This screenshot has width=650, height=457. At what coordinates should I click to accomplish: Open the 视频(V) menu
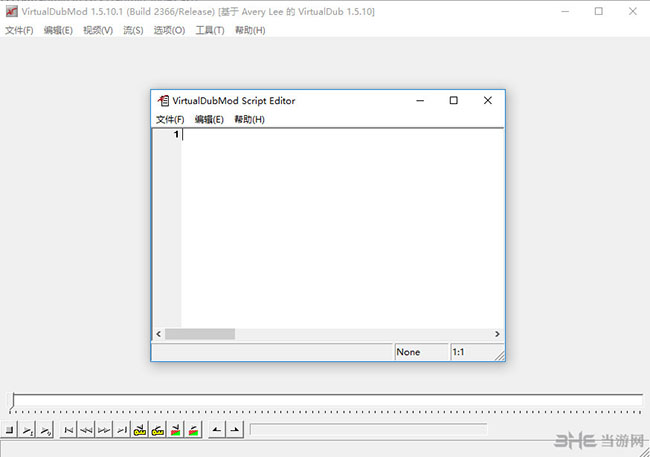click(x=98, y=30)
